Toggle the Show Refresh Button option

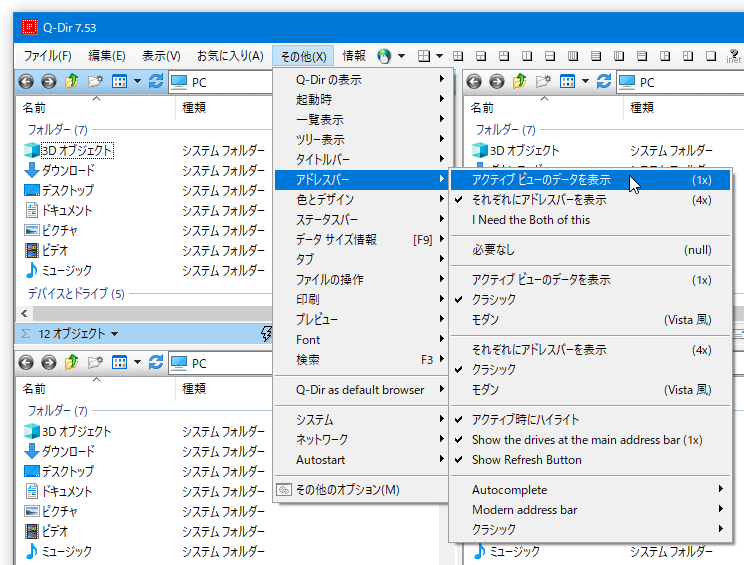click(590, 460)
